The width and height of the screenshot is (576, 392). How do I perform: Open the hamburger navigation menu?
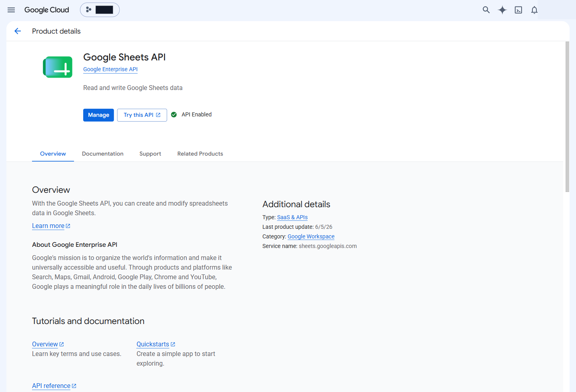coord(11,10)
